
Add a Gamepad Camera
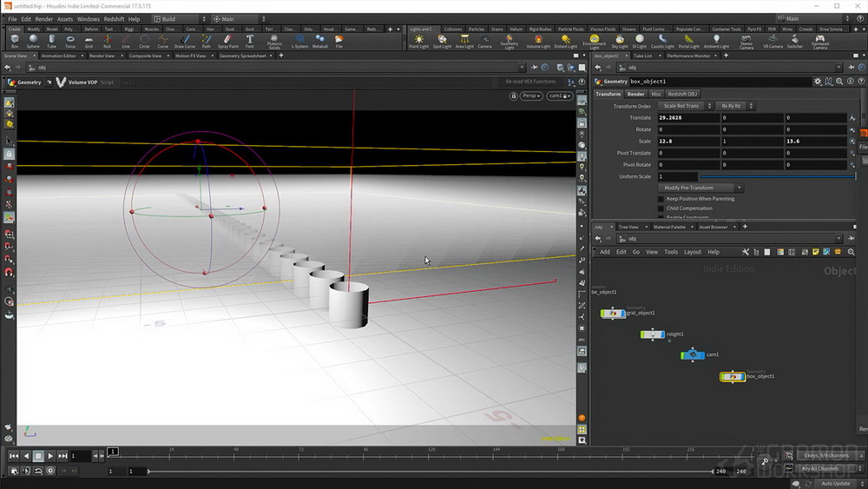click(820, 42)
